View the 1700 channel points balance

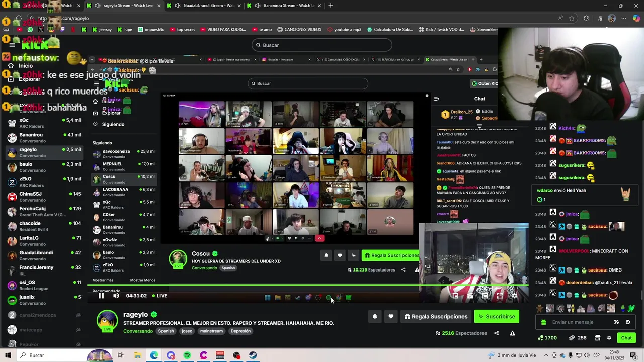(547, 338)
